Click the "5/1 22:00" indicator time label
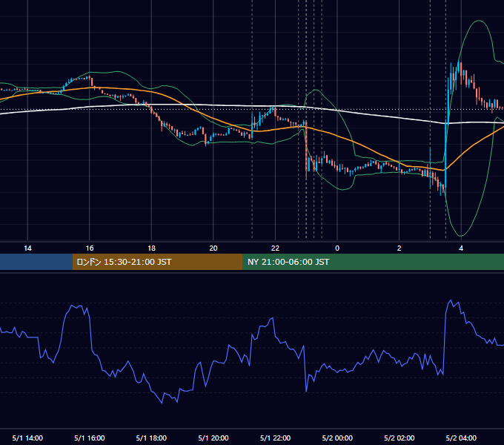The image size is (504, 445). pos(275,438)
